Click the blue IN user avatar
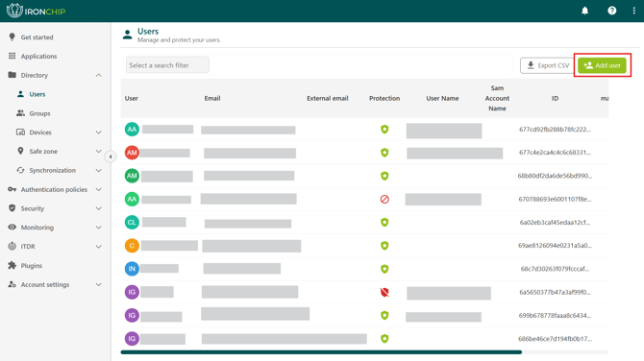This screenshot has width=644, height=361. point(132,269)
